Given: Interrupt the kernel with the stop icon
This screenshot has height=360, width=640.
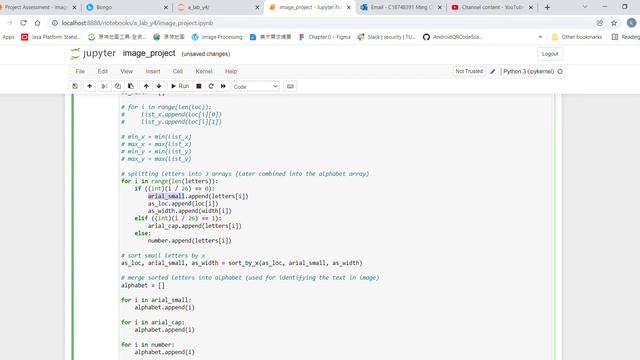Looking at the screenshot, I should (199, 86).
